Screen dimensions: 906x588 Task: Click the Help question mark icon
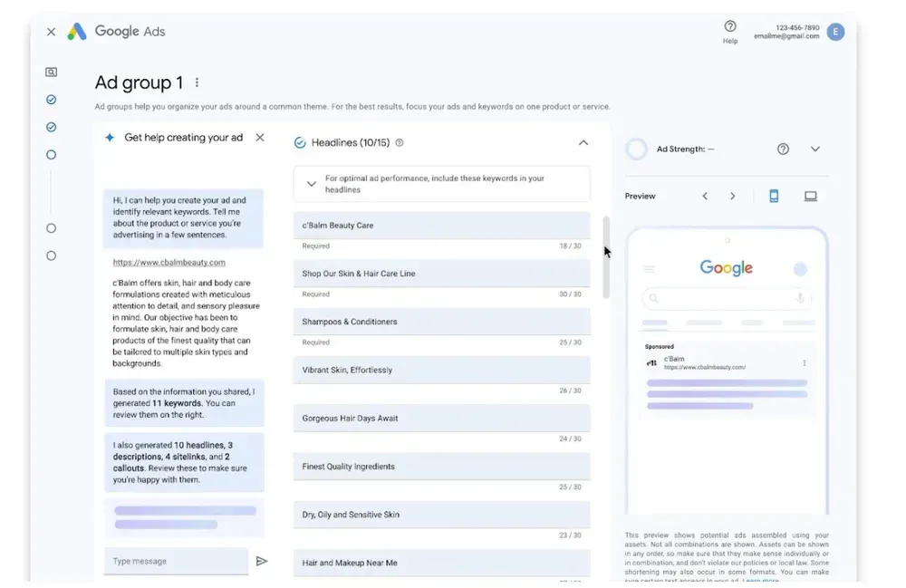pyautogui.click(x=729, y=26)
